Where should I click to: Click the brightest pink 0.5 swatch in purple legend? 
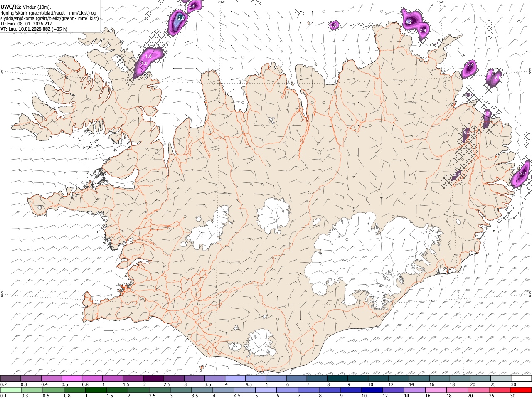72,379
